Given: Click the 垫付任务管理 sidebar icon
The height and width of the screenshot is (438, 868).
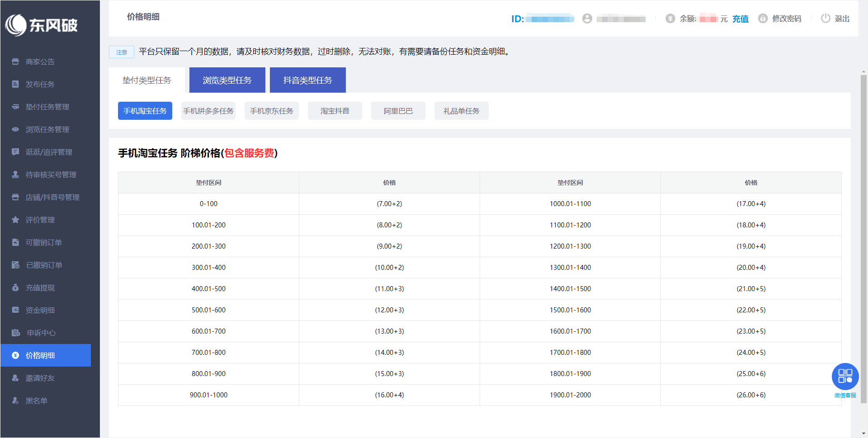Looking at the screenshot, I should tap(15, 107).
